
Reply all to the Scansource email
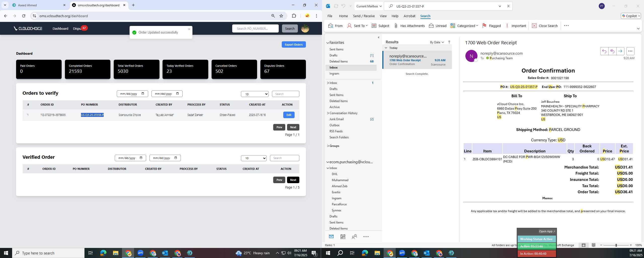[612, 51]
